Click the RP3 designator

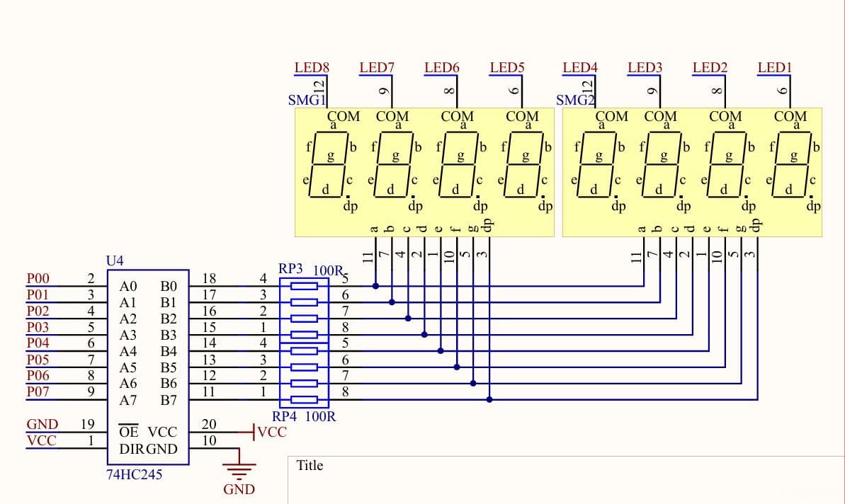pos(290,269)
